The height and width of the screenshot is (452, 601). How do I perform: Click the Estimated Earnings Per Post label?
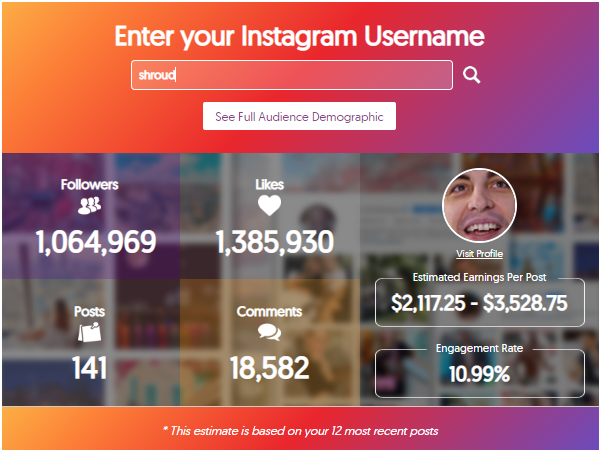(479, 277)
